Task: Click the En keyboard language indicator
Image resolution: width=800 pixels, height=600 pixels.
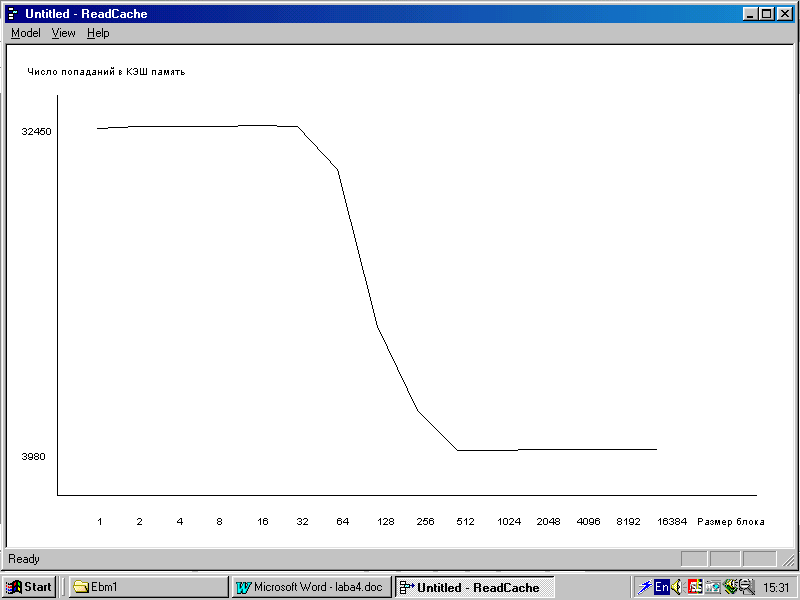Action: [x=662, y=587]
